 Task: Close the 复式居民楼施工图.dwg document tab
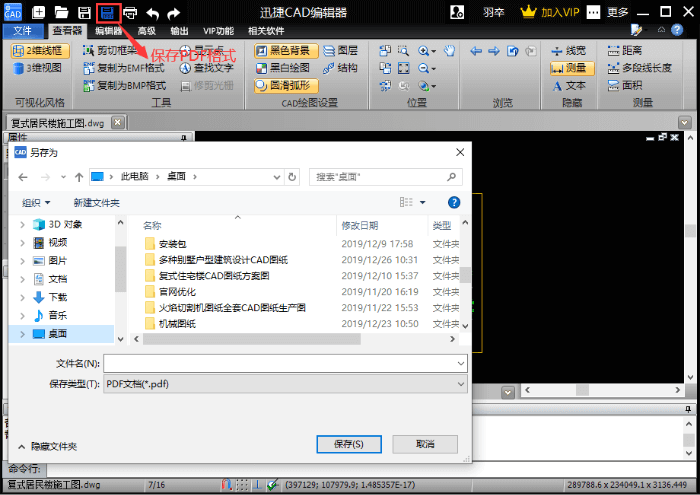[x=118, y=122]
